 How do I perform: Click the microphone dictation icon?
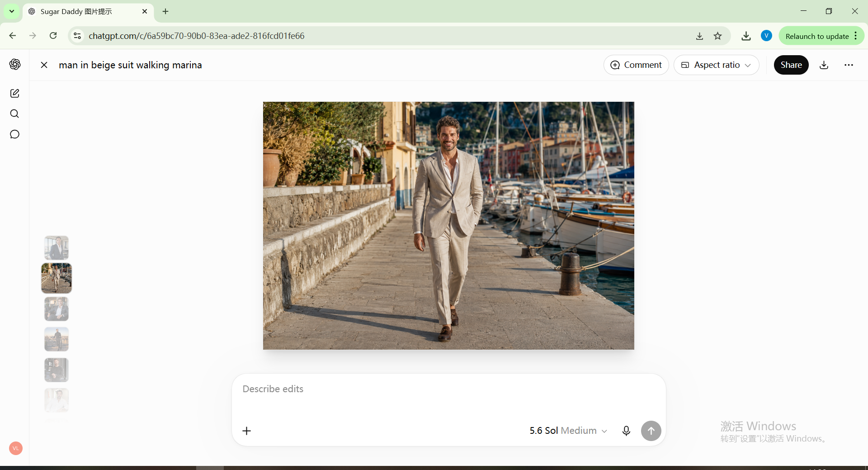(626, 431)
